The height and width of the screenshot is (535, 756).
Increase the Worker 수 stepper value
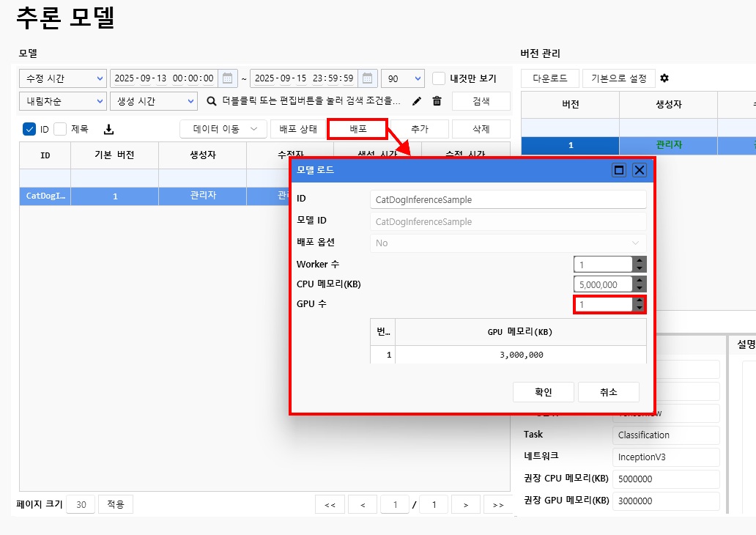coord(640,260)
